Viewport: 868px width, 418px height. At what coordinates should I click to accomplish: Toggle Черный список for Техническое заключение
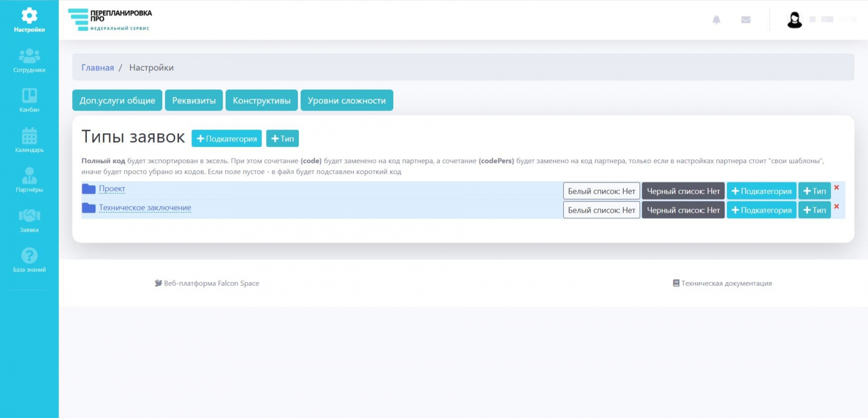pos(684,210)
